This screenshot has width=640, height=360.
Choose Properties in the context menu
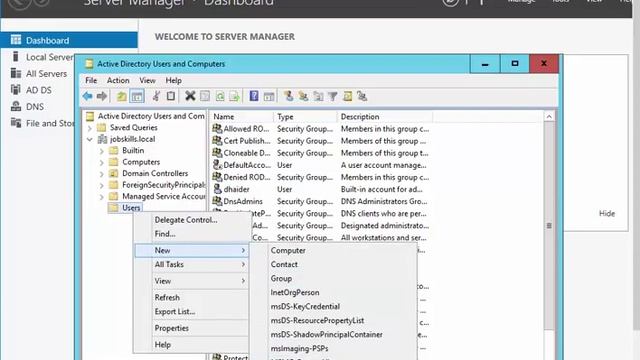click(191, 328)
